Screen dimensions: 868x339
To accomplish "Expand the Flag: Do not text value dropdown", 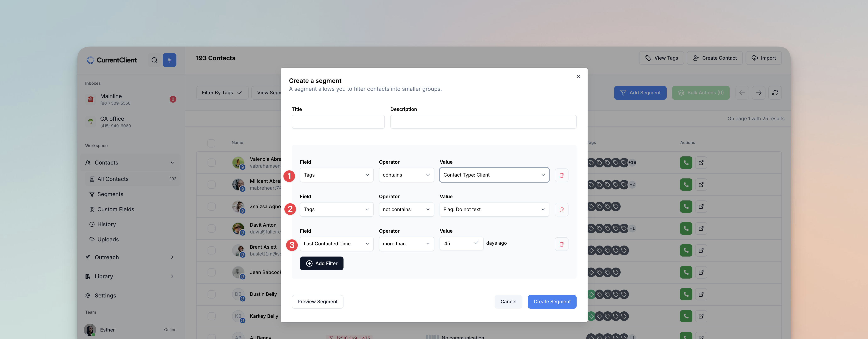I will (494, 209).
